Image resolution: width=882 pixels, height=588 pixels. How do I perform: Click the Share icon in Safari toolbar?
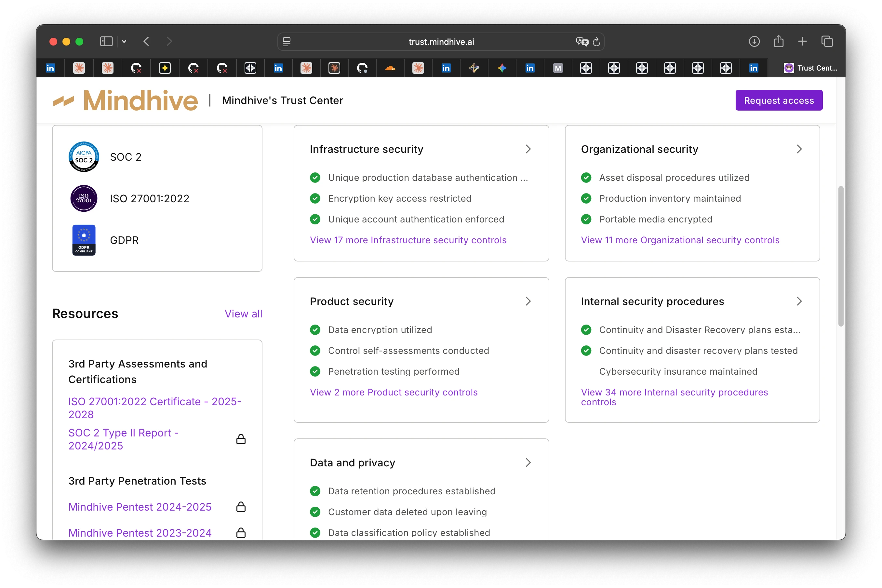click(x=779, y=41)
